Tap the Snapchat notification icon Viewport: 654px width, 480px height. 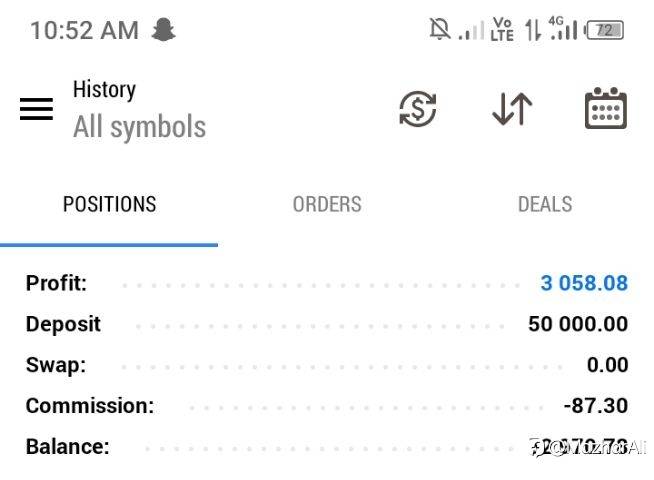tap(163, 30)
